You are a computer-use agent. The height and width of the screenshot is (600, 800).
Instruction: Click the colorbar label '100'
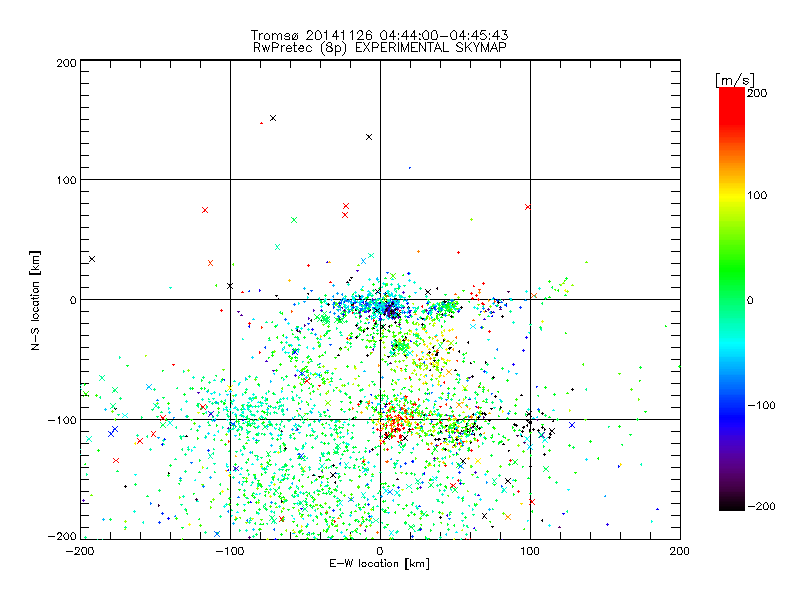[757, 195]
